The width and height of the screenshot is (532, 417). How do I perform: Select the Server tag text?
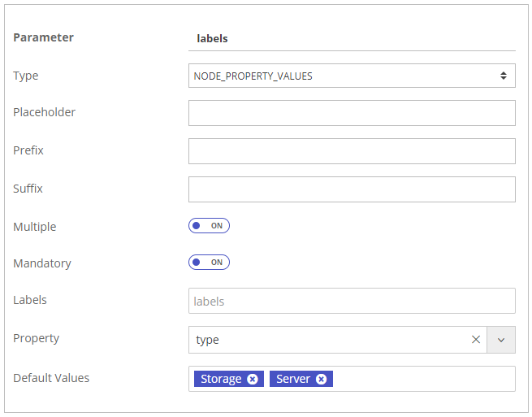click(293, 380)
